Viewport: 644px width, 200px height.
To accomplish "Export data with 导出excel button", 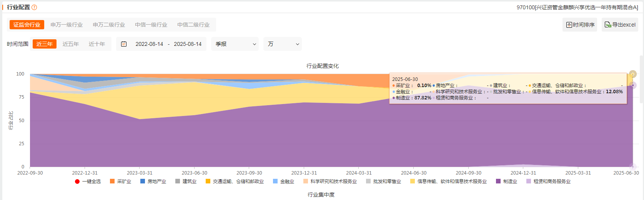I will coord(620,25).
